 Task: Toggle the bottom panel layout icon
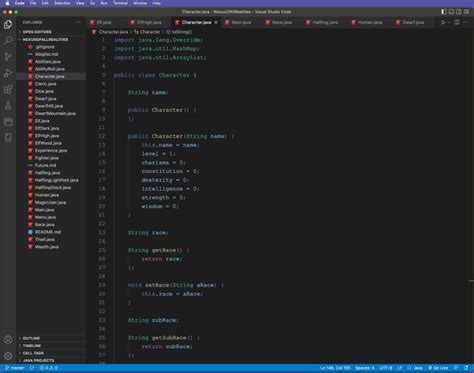click(451, 12)
